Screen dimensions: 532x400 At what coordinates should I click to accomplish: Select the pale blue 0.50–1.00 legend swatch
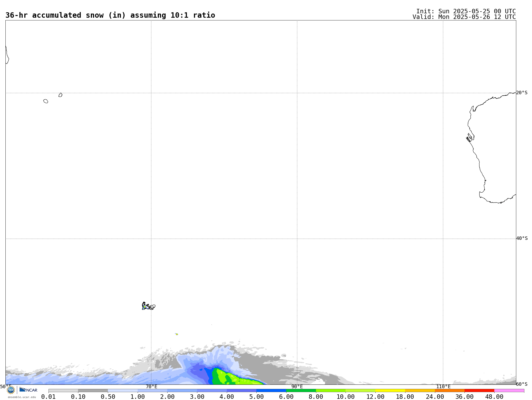tap(123, 391)
